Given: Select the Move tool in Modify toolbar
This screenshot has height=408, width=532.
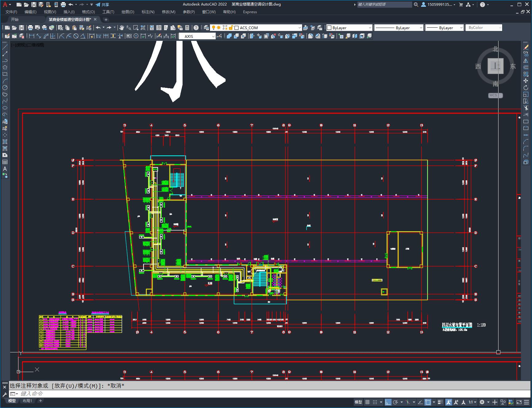Looking at the screenshot, I should coord(526,81).
